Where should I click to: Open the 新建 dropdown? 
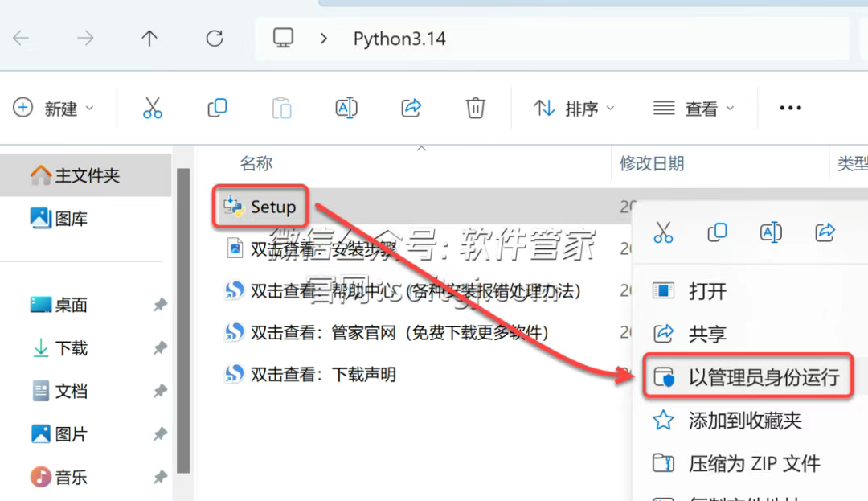click(x=53, y=108)
